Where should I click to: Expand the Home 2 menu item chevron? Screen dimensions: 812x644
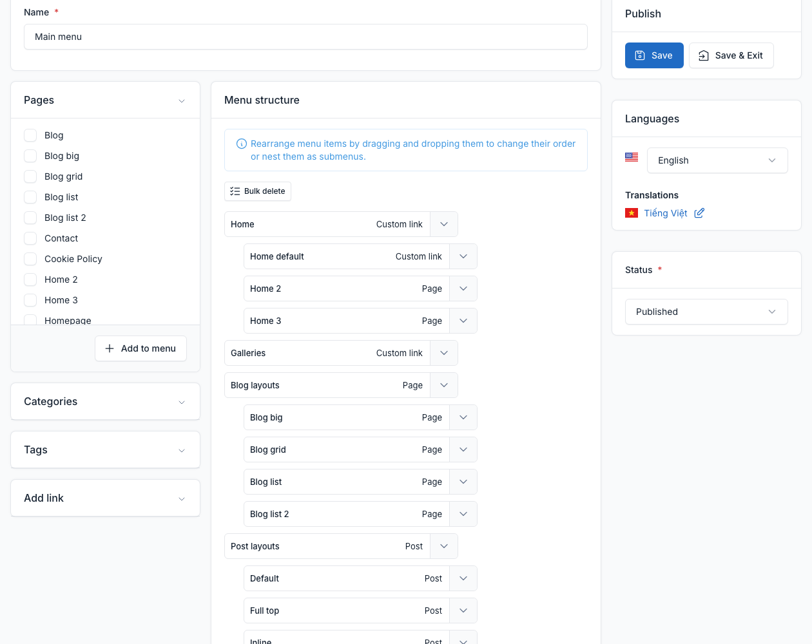point(463,289)
